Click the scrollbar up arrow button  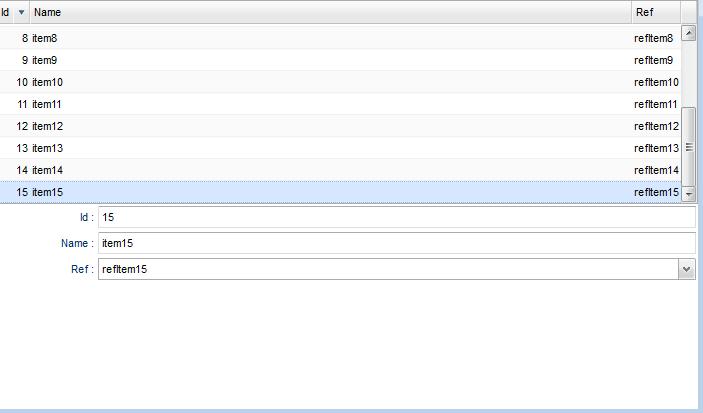click(688, 33)
